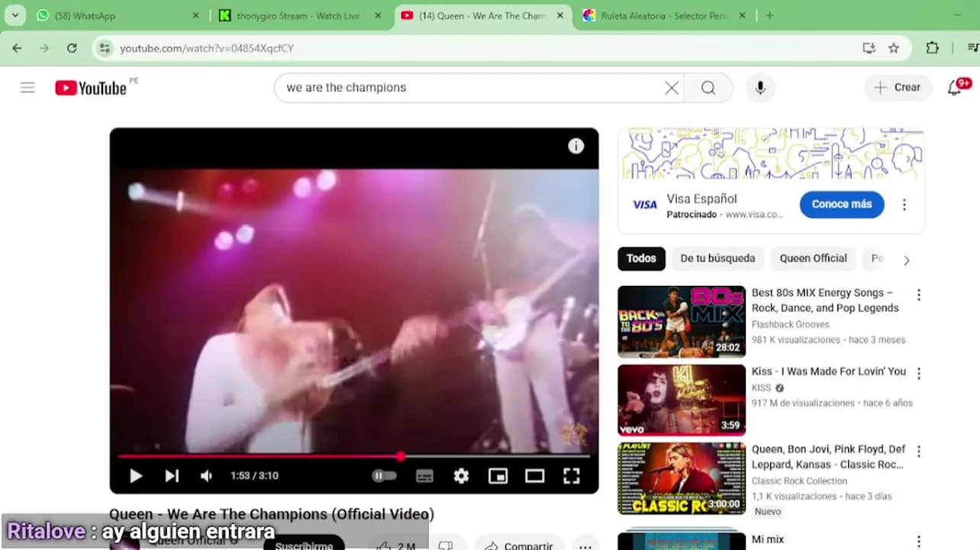The height and width of the screenshot is (550, 980).
Task: Close the WhatsApp tab
Action: (195, 15)
